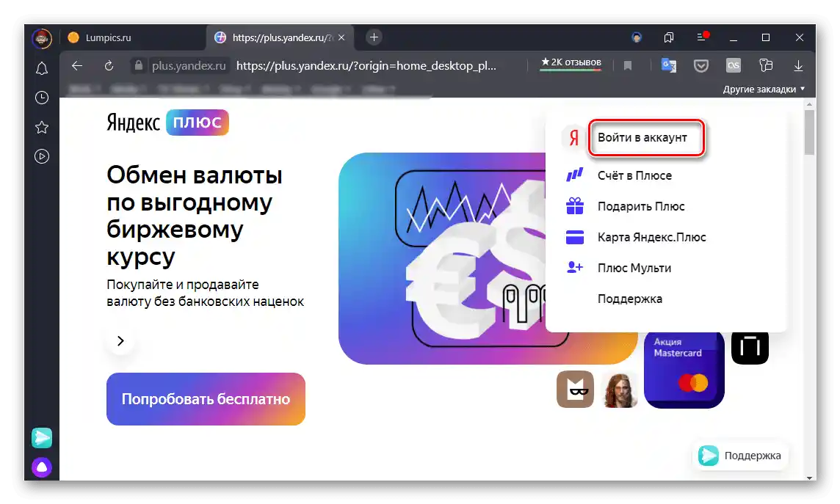The height and width of the screenshot is (504, 840).
Task: Reload the page
Action: (x=109, y=66)
